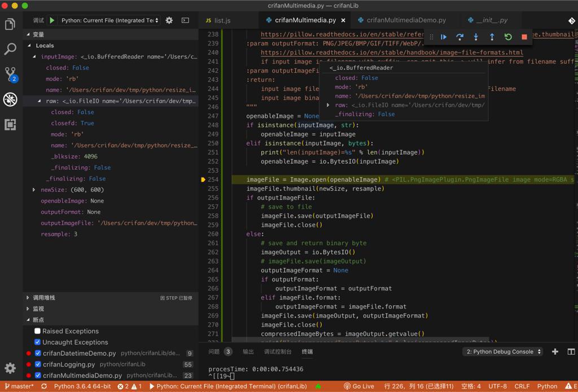Open launch.json via debug gear icon

coord(169,20)
